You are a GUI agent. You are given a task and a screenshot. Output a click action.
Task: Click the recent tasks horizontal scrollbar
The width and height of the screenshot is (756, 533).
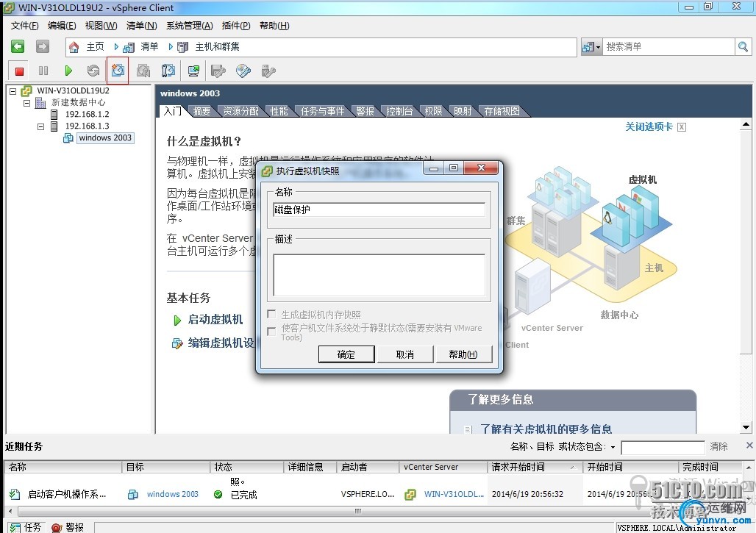point(357,511)
